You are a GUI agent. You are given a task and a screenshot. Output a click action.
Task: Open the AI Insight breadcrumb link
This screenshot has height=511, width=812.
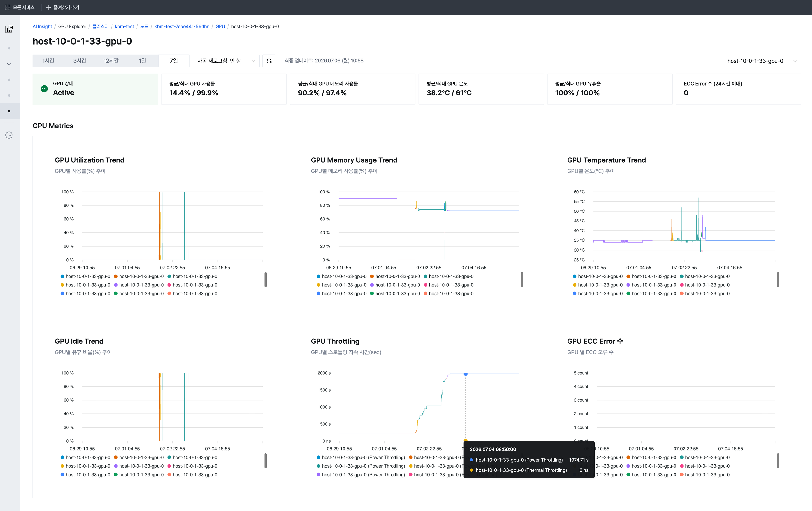coord(42,26)
